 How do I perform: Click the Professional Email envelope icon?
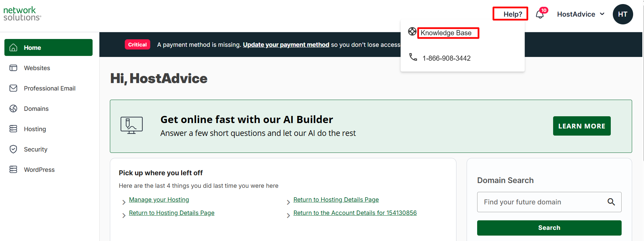(x=13, y=88)
